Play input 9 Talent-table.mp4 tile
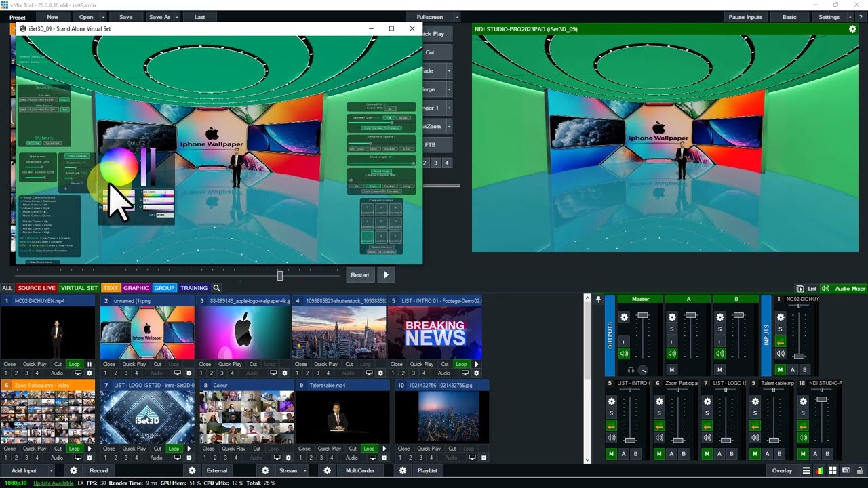 [x=384, y=449]
